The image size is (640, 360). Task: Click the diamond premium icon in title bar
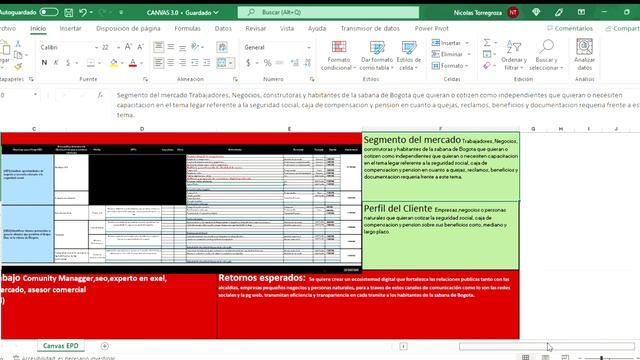click(536, 12)
